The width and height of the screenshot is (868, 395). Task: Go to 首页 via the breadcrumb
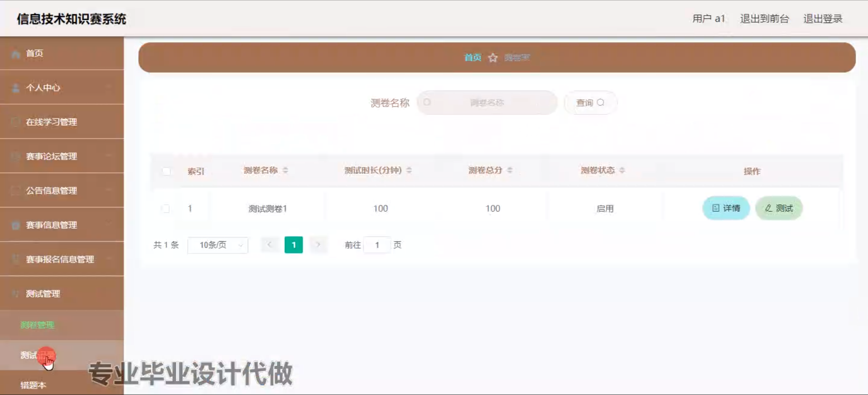pyautogui.click(x=473, y=57)
